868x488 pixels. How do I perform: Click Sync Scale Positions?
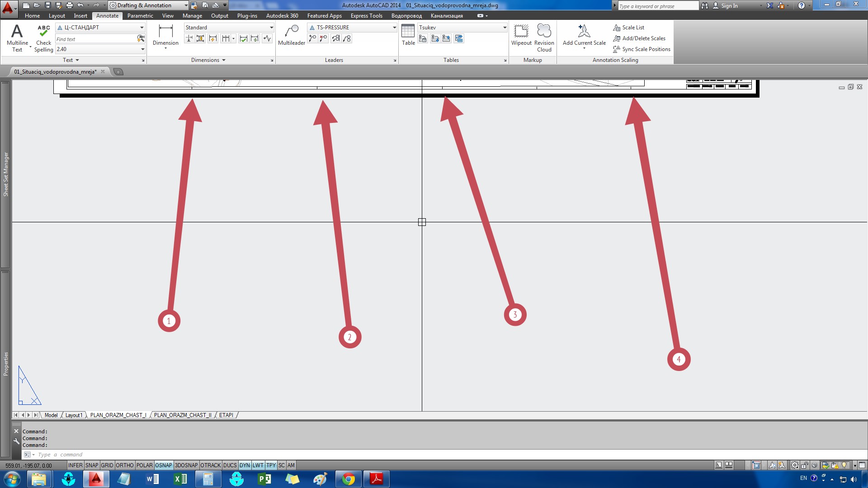[x=642, y=49]
